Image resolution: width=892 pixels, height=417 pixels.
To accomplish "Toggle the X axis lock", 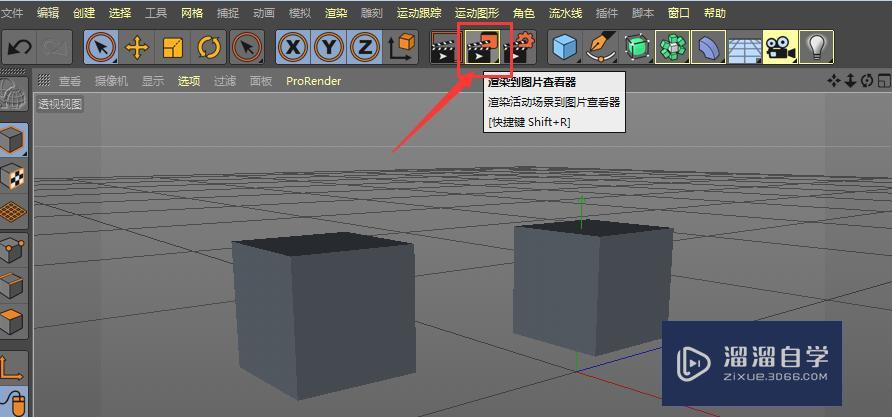I will coord(294,47).
